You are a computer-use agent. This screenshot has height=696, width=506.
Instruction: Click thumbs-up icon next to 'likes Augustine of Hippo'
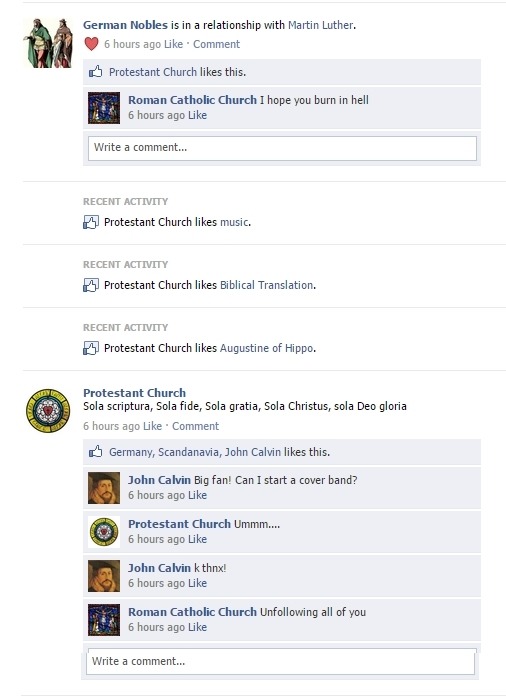tap(91, 348)
